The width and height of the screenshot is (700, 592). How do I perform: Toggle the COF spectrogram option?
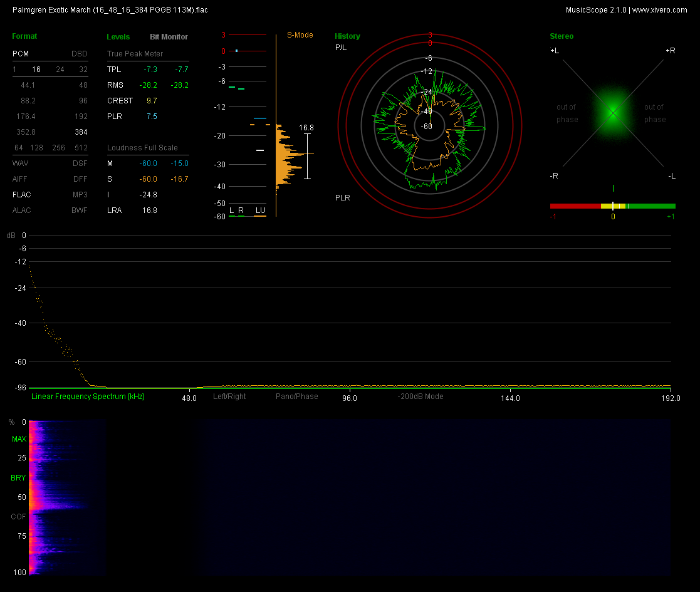pyautogui.click(x=18, y=517)
